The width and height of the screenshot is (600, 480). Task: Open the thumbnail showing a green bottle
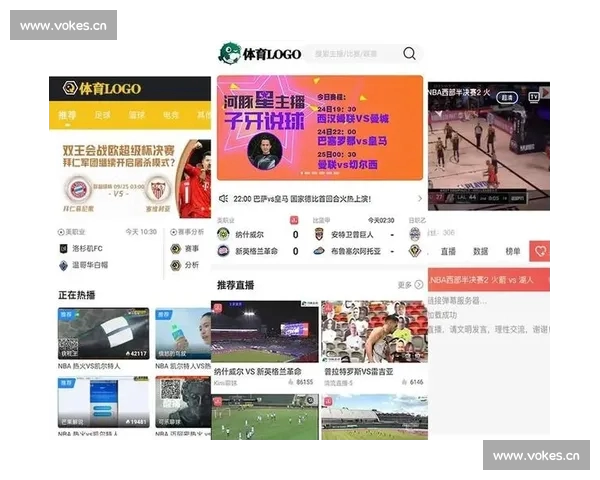click(183, 333)
